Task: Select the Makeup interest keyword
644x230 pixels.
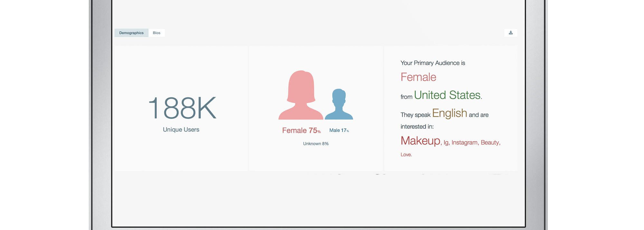Action: click(420, 141)
